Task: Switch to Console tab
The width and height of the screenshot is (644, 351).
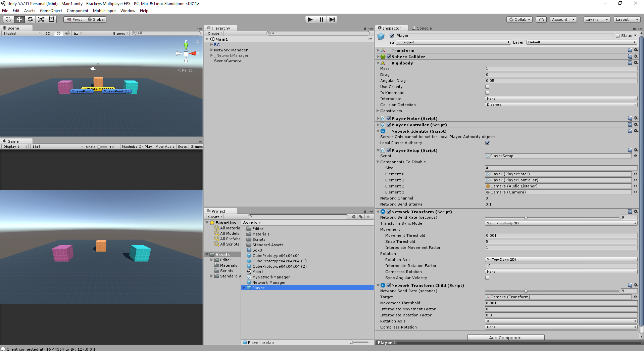Action: click(422, 28)
